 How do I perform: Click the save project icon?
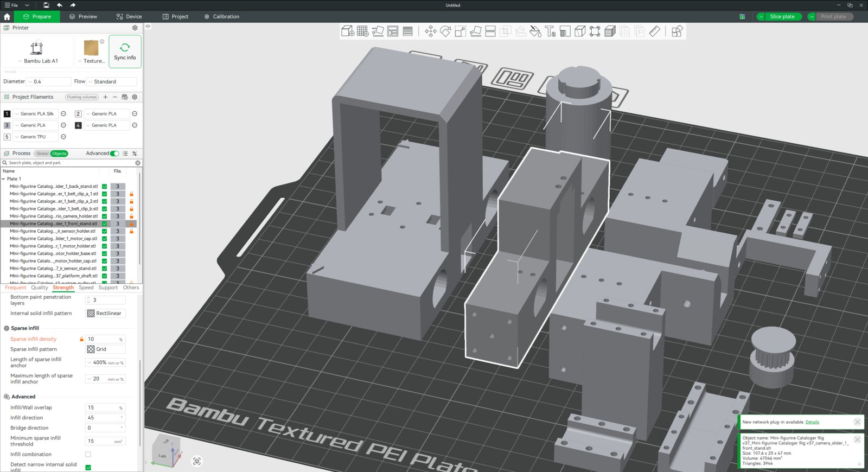click(46, 5)
